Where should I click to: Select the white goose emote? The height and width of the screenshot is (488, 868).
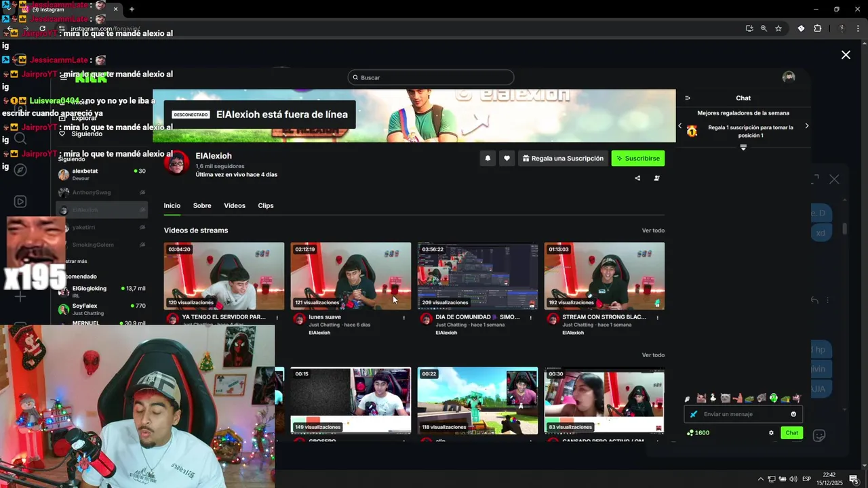point(713,398)
